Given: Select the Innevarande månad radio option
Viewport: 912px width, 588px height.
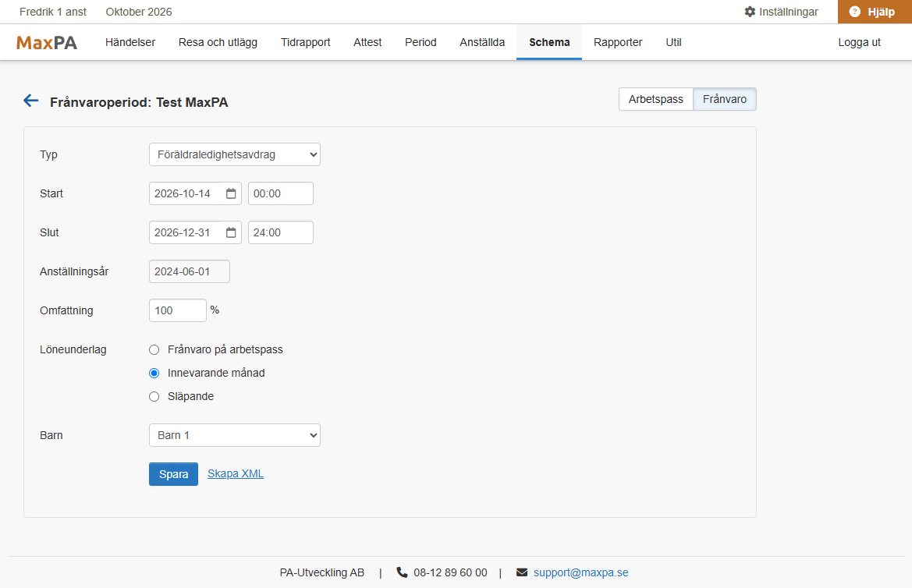Looking at the screenshot, I should click(154, 373).
